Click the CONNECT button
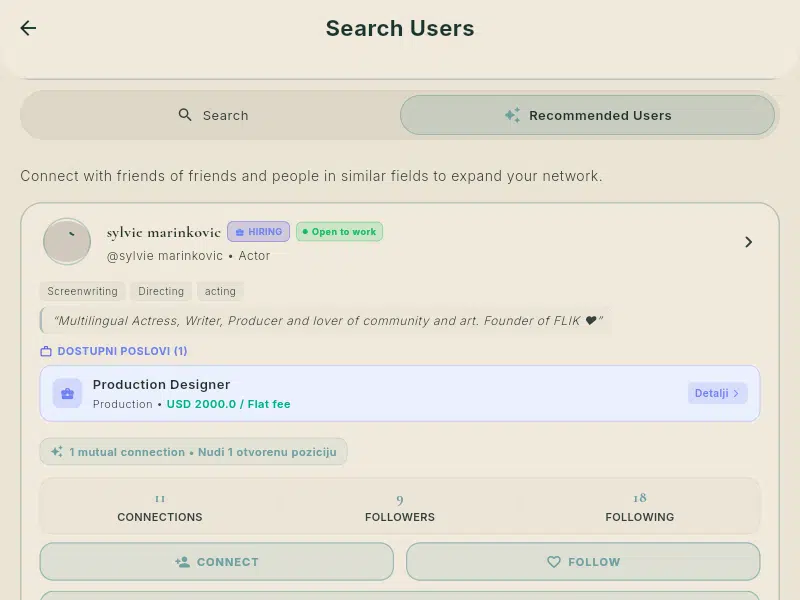This screenshot has width=800, height=600. coord(217,562)
